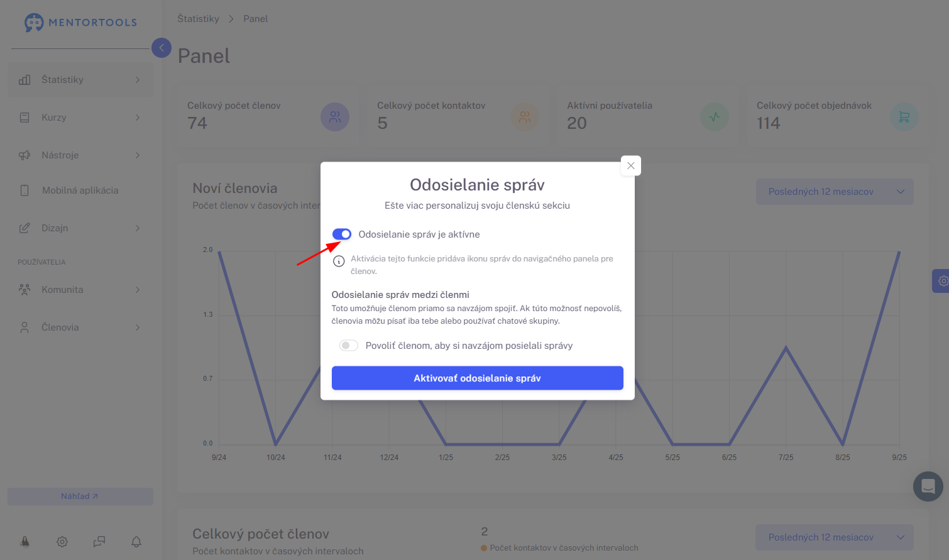Click the info icon beside activation note

(x=339, y=261)
